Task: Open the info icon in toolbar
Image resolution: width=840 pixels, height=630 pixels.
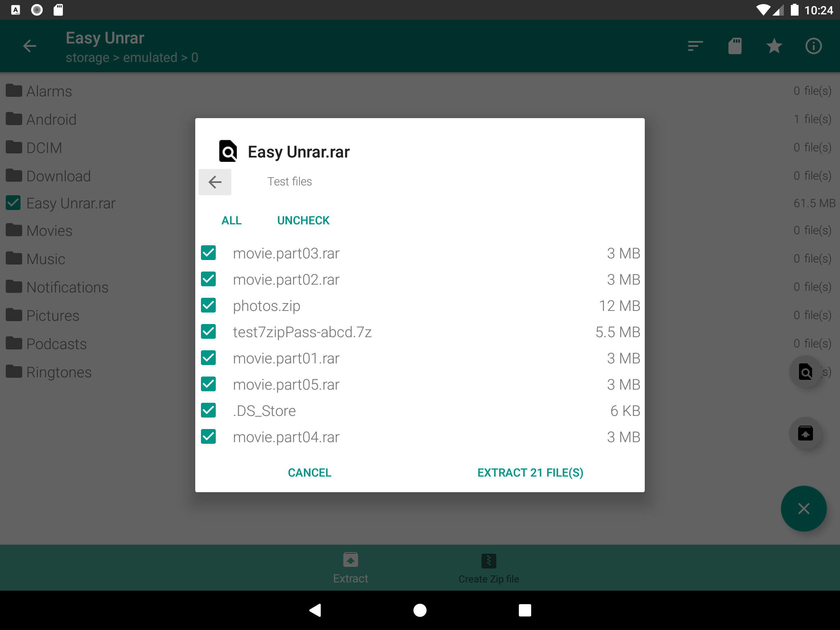Action: [813, 46]
